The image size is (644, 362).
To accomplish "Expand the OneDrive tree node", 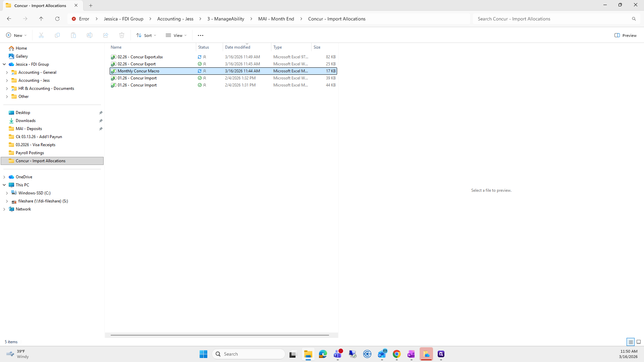I will (x=4, y=177).
